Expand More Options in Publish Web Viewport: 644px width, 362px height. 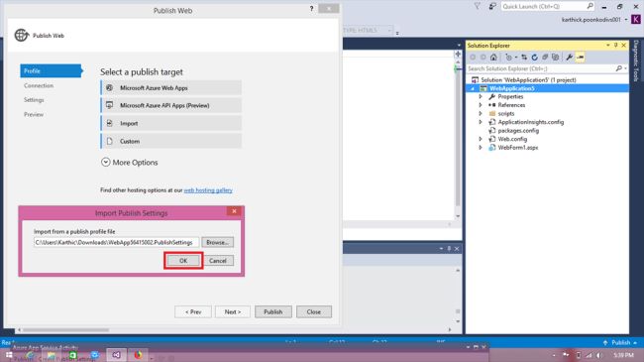(x=130, y=162)
